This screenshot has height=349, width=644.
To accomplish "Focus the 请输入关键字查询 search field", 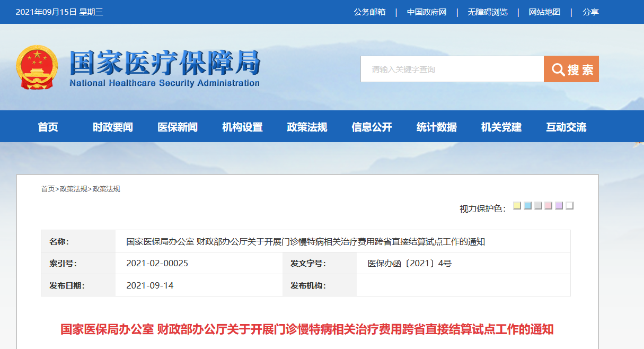I will pos(452,69).
